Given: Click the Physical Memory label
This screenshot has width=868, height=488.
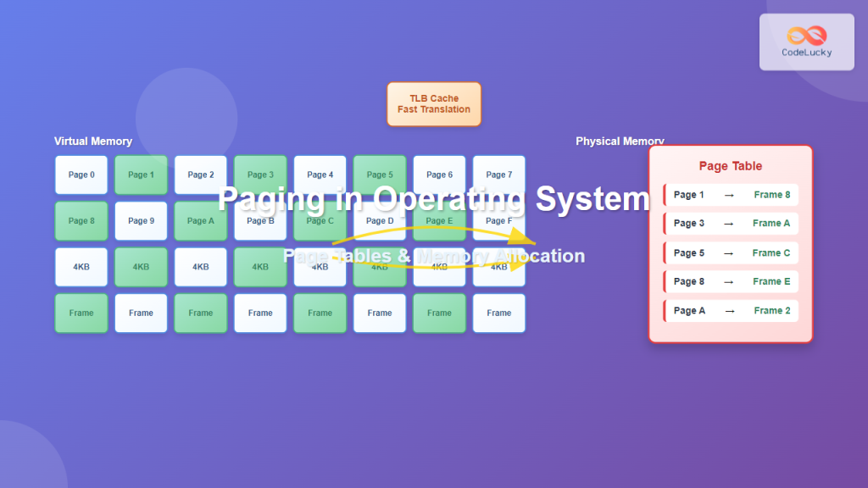Looking at the screenshot, I should (620, 141).
